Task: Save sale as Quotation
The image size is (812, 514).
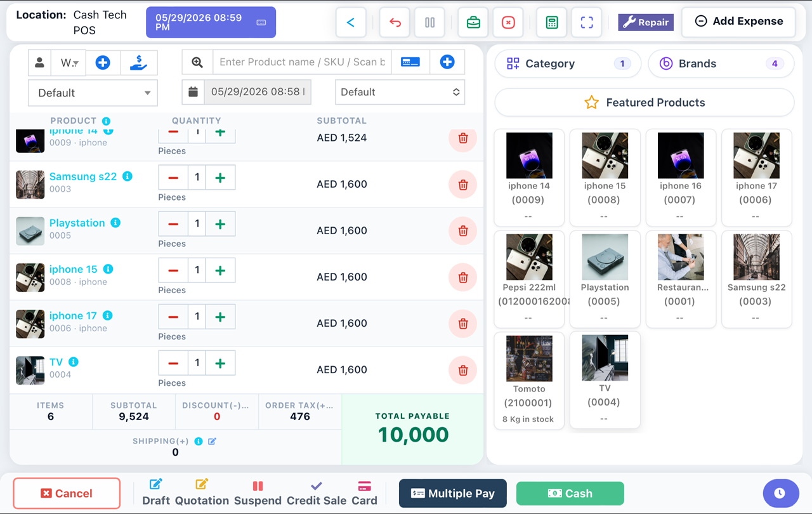Action: (x=202, y=493)
